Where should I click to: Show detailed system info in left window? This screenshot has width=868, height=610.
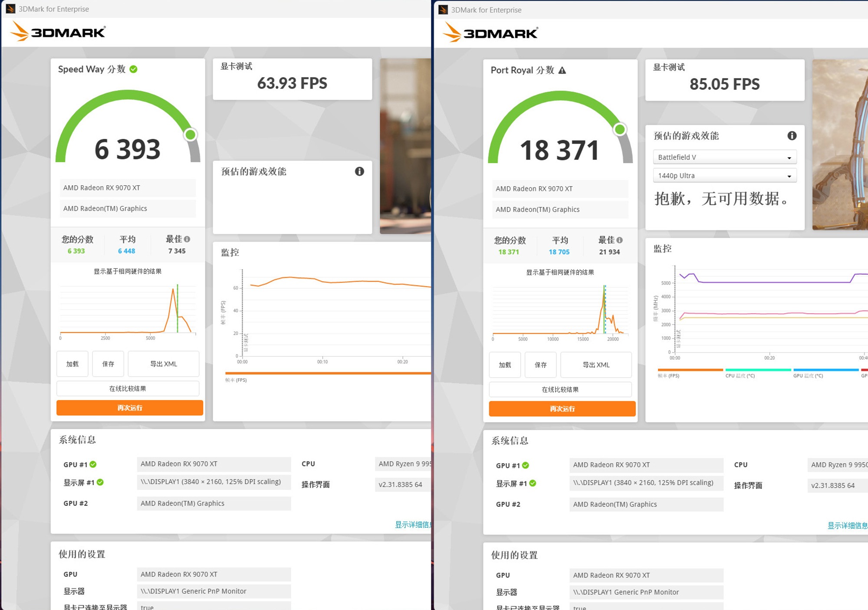[x=412, y=525]
